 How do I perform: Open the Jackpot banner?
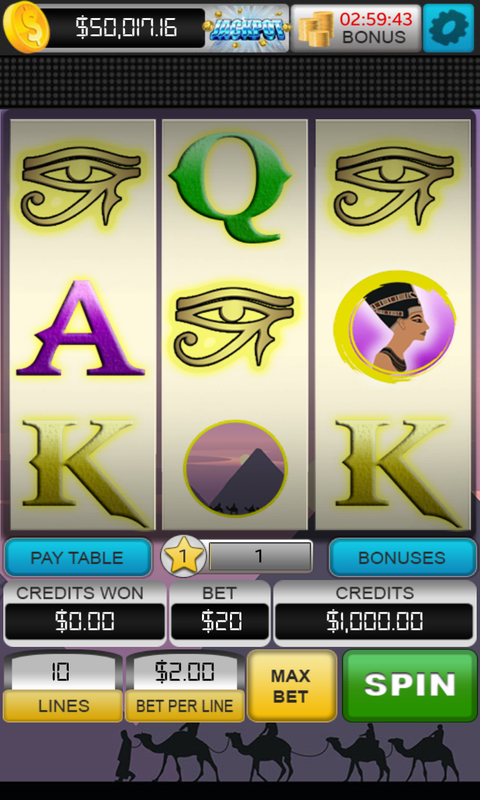coord(246,28)
